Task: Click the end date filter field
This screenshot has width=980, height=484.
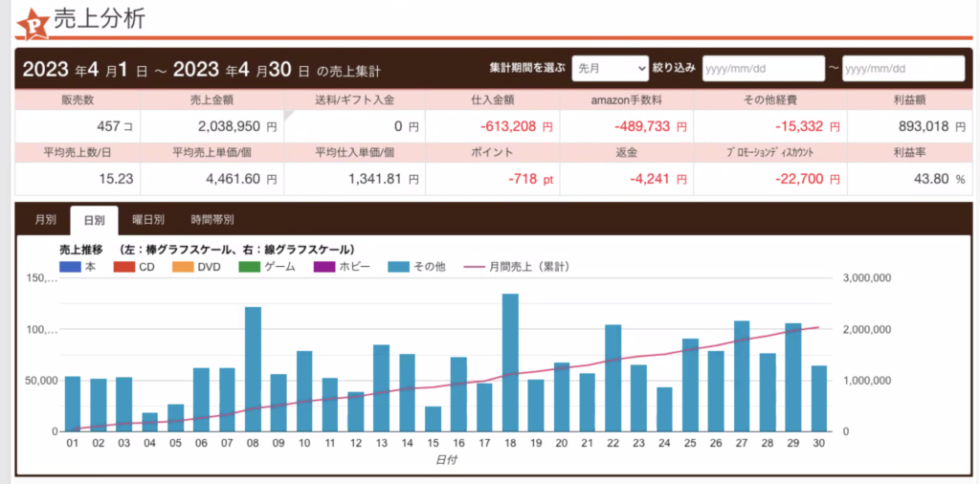Action: (x=902, y=69)
